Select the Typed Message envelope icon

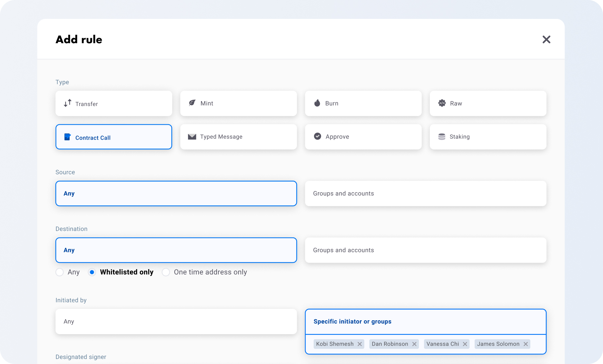coord(192,137)
